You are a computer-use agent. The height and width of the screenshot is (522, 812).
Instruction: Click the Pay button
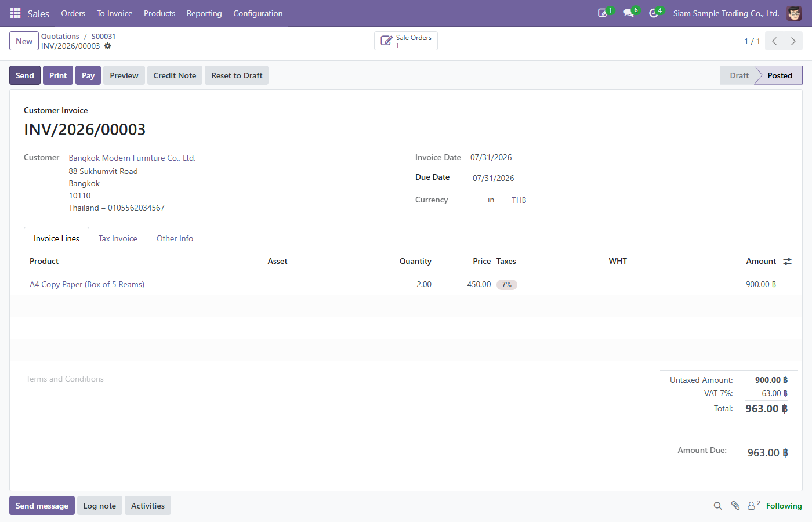point(88,75)
